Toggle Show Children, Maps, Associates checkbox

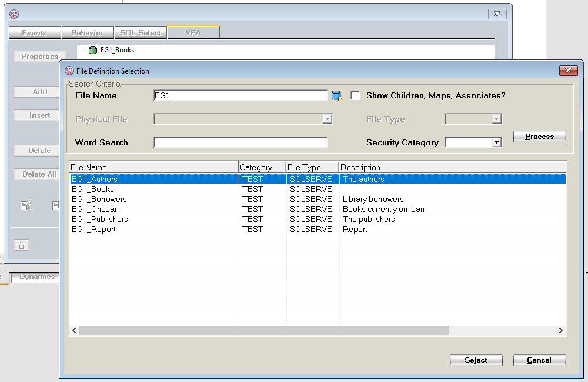(x=355, y=95)
